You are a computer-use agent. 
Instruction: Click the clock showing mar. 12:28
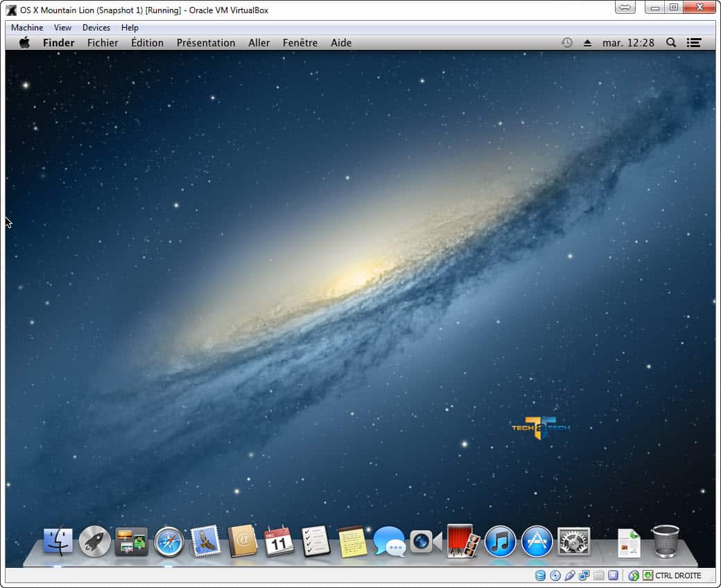point(628,43)
